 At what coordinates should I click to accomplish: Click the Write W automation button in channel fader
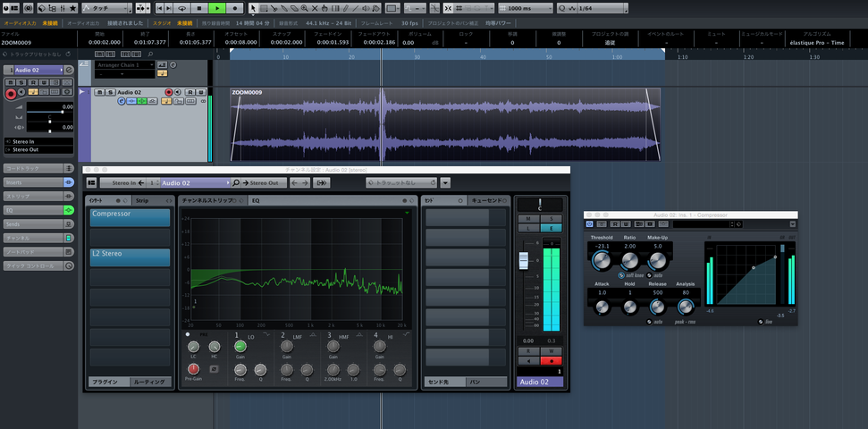[x=551, y=351]
